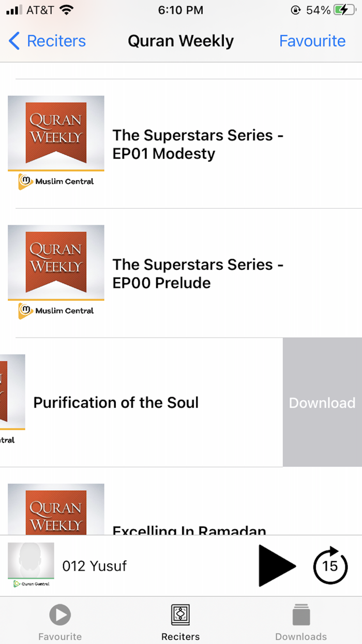Tap the Excelling In Ramadan artwork

[56, 509]
